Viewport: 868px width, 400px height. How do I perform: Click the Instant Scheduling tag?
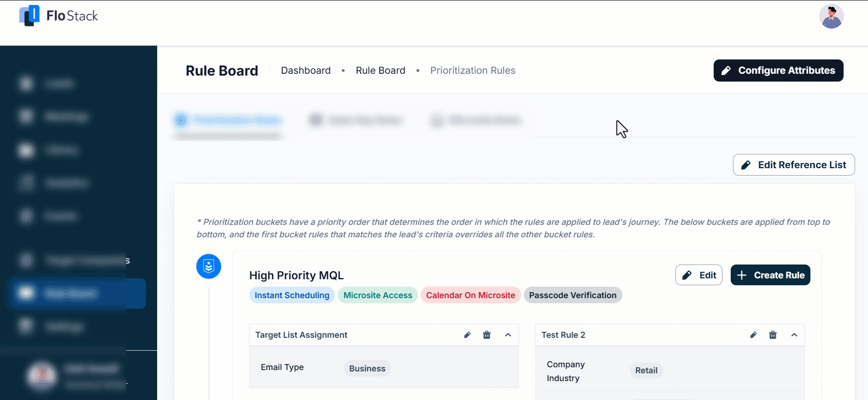point(292,295)
